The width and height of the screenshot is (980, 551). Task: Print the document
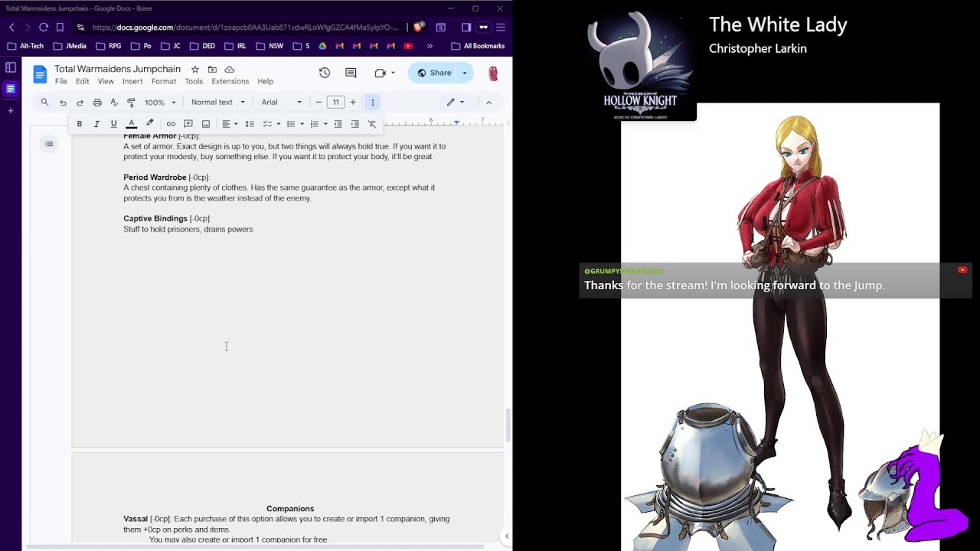(x=97, y=103)
